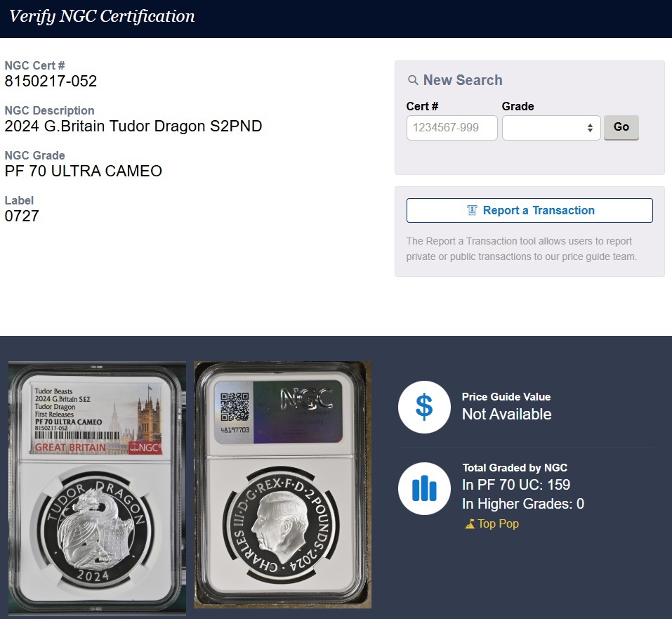
Task: Click the description 2024 G.Britain Tudor Dragon S2PND
Action: coord(133,126)
